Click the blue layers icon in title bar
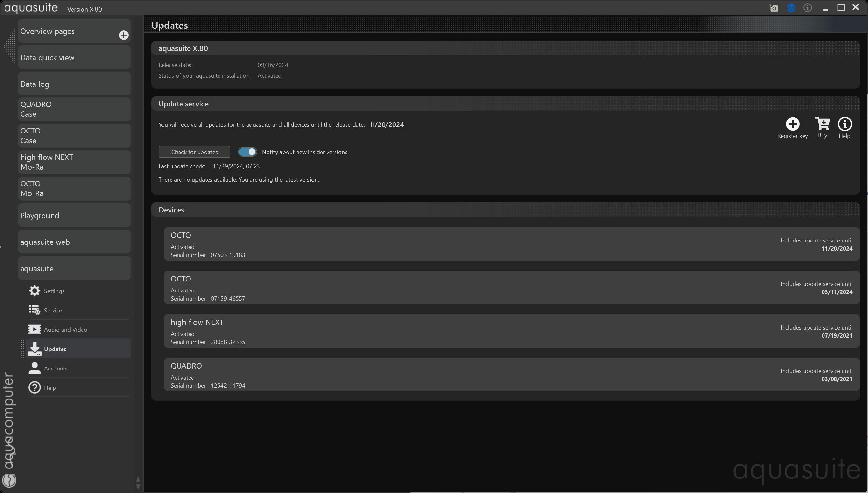The height and width of the screenshot is (493, 868). (791, 8)
